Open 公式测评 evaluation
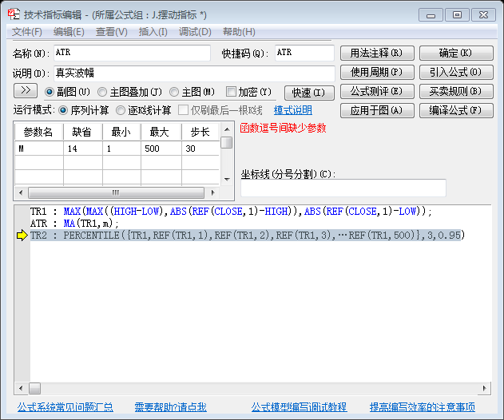Image resolution: width=504 pixels, height=420 pixels. coord(377,92)
